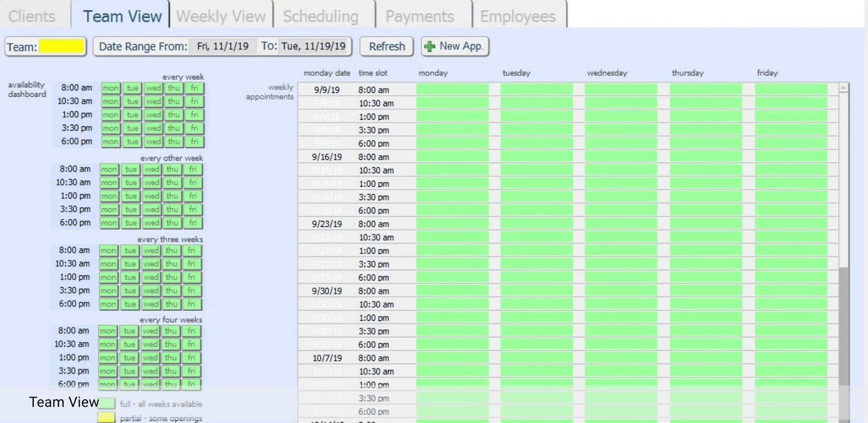Click the New App. button

455,47
